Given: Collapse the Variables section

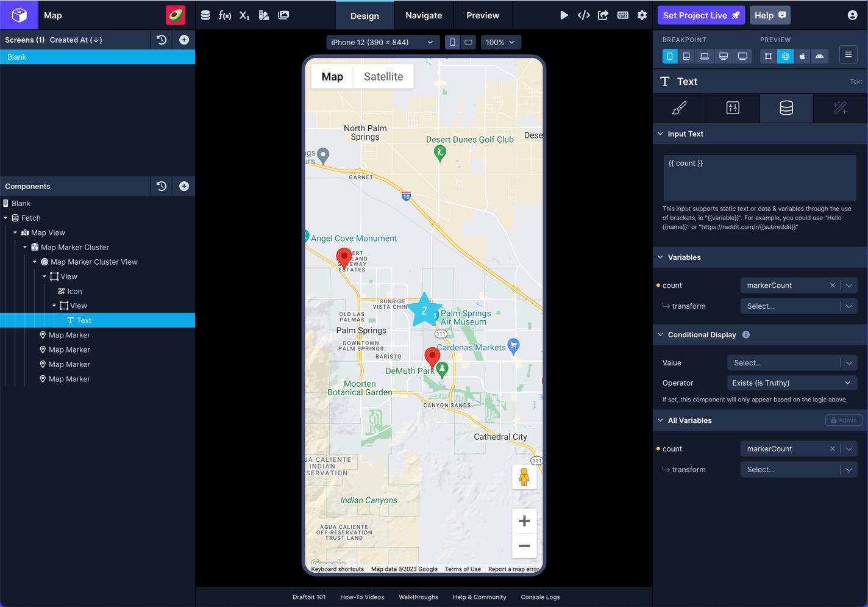Looking at the screenshot, I should pyautogui.click(x=660, y=257).
